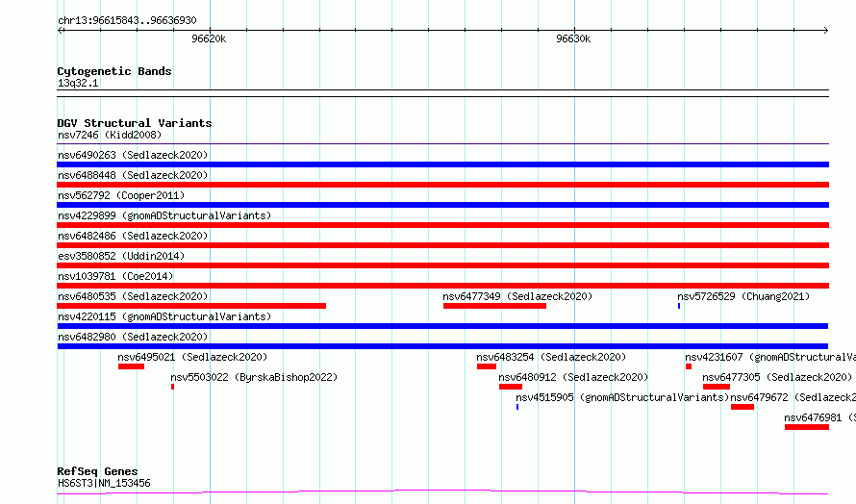This screenshot has height=504, width=856.
Task: Click the nsv6482980 (Sedlazeck2020) blue bar
Action: (442, 346)
